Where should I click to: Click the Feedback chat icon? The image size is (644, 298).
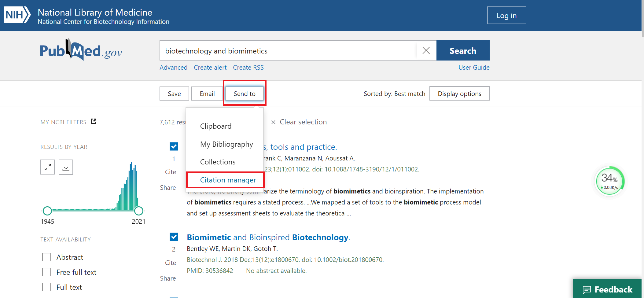coord(587,289)
